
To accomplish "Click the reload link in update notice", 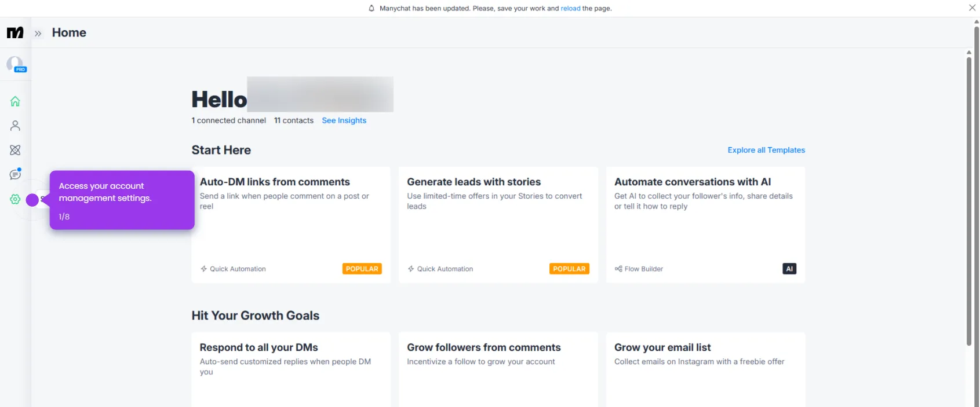I will pyautogui.click(x=570, y=8).
